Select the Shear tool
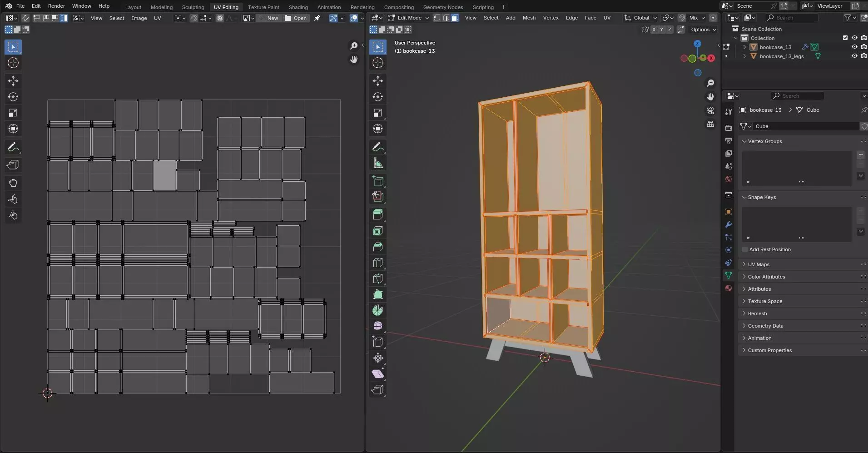Viewport: 868px width, 453px height. 378,374
